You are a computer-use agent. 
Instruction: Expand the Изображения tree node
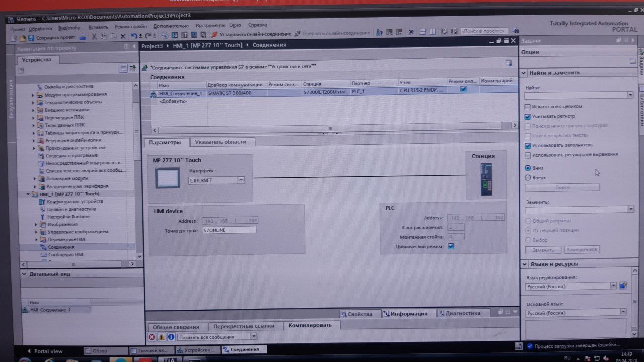click(x=36, y=224)
